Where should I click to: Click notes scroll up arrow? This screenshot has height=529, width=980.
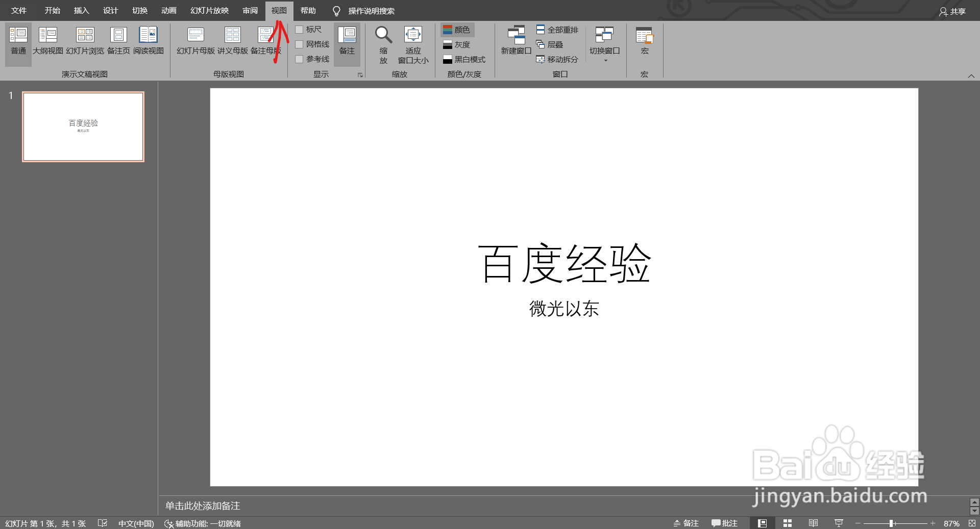click(x=974, y=502)
